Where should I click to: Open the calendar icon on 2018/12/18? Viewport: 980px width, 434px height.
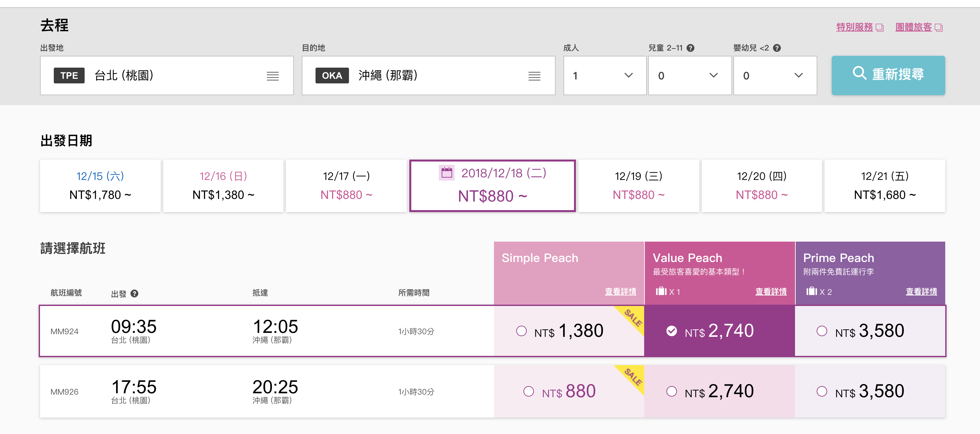click(x=447, y=173)
